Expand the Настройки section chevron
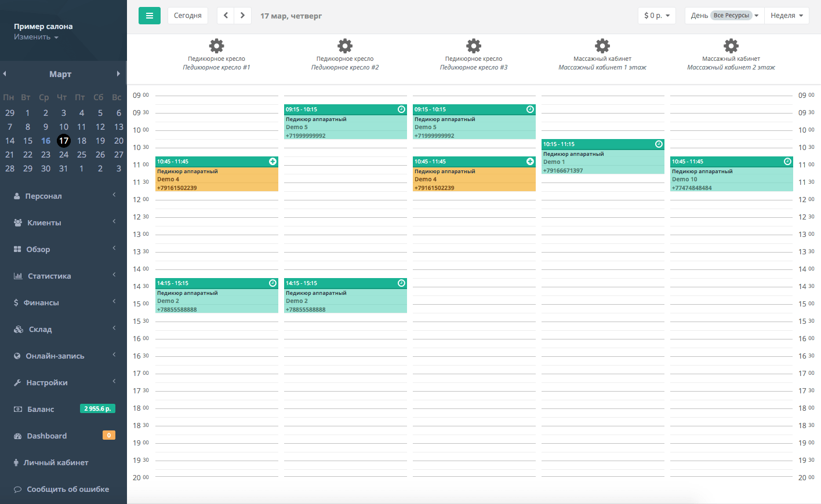This screenshot has width=821, height=504. 114,381
